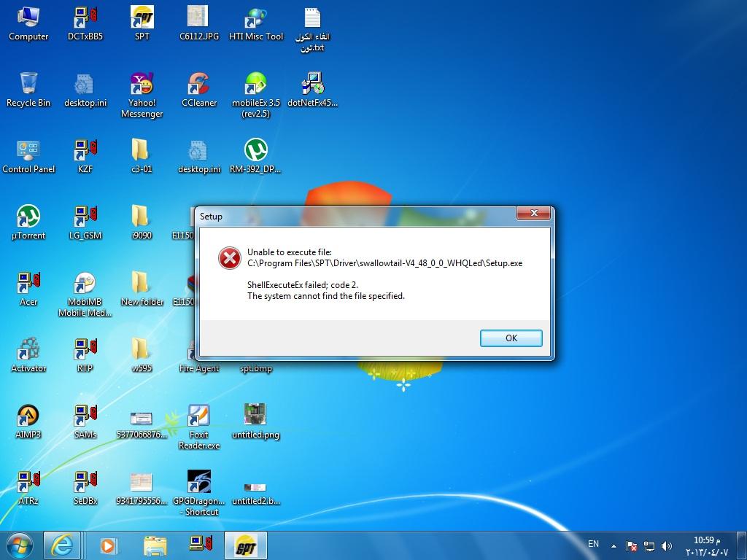Viewport: 747px width, 560px height.
Task: Select the Recycle Bin icon
Action: click(x=28, y=90)
